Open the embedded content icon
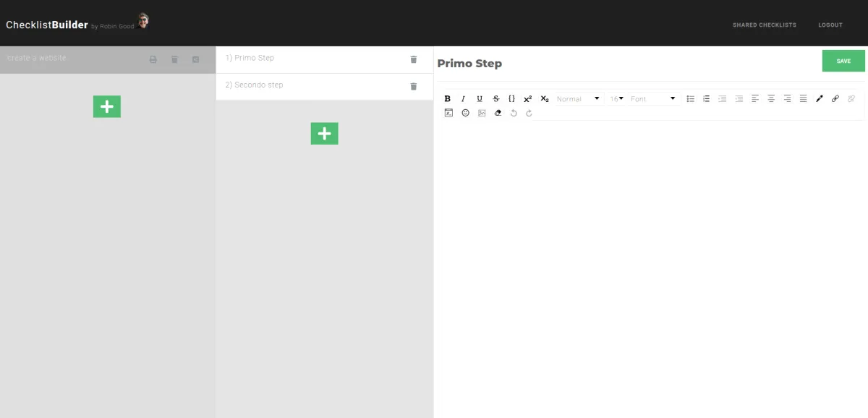The image size is (868, 418). 448,113
